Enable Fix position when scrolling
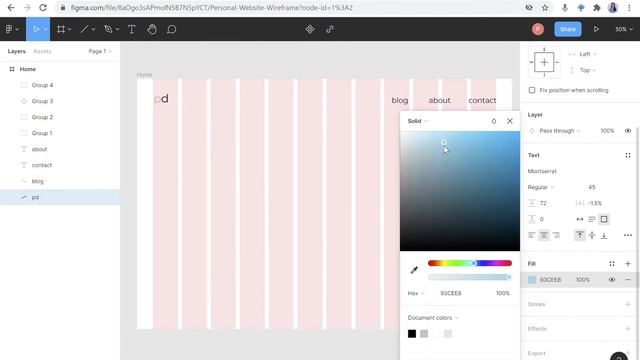Screen dimensions: 640x360 point(532,90)
